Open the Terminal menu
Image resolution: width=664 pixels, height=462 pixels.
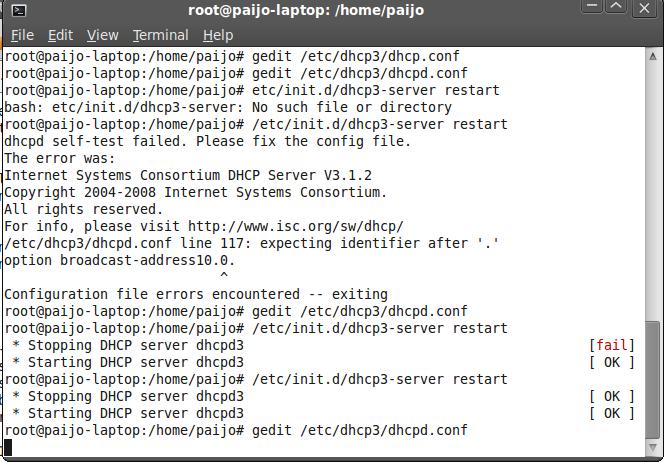(x=160, y=35)
